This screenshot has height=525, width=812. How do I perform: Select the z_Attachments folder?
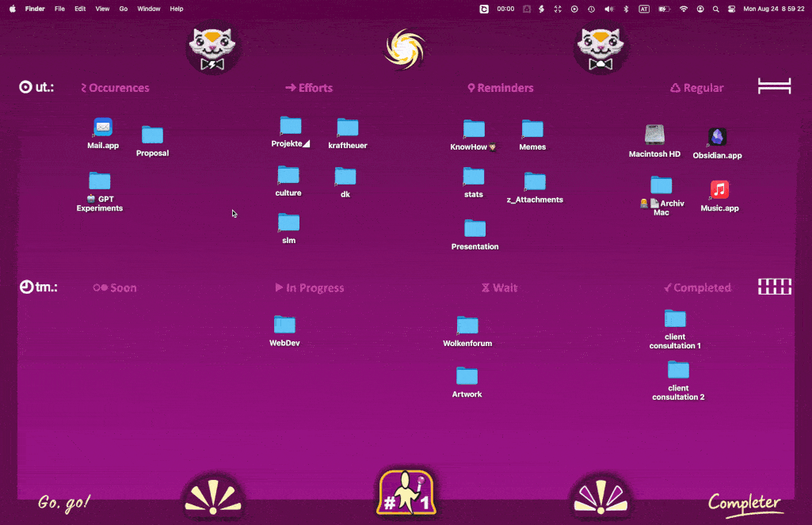pyautogui.click(x=535, y=181)
